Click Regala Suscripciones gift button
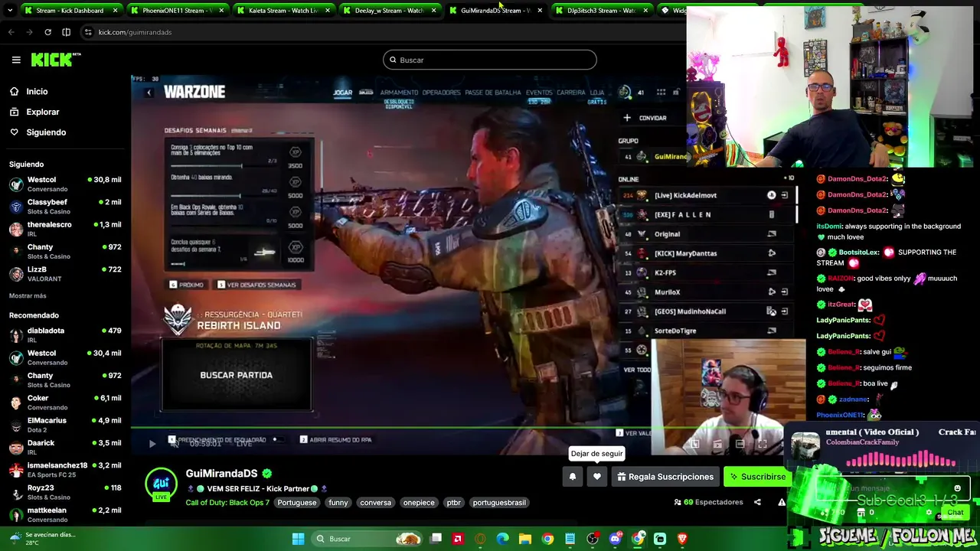980x551 pixels. click(x=665, y=477)
